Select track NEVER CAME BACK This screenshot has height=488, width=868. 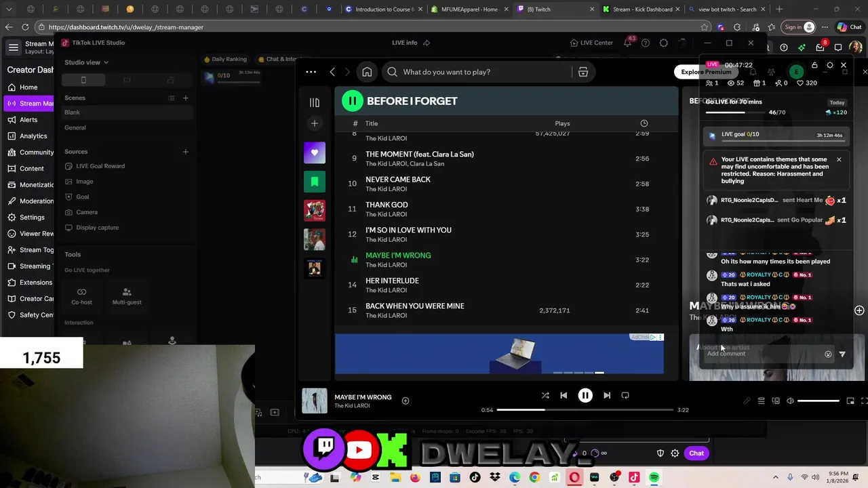point(506,184)
